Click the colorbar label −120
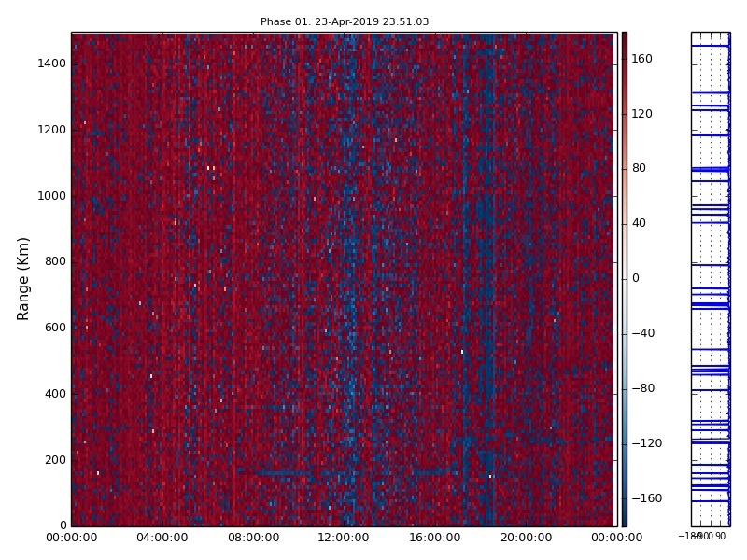 point(647,442)
